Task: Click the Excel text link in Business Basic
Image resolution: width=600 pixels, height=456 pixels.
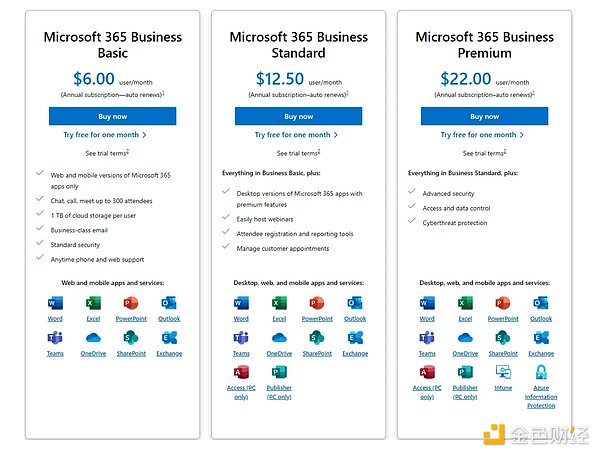Action: click(93, 318)
